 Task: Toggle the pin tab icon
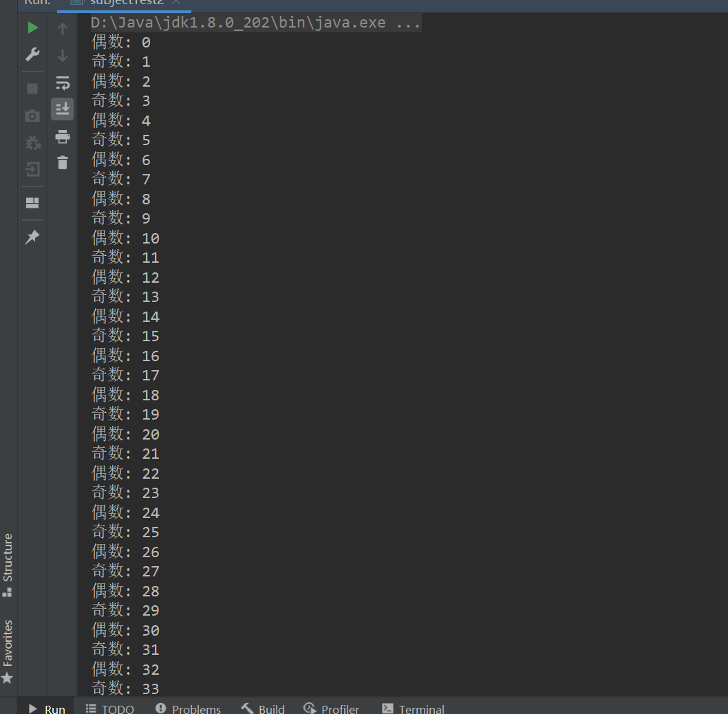click(x=32, y=237)
